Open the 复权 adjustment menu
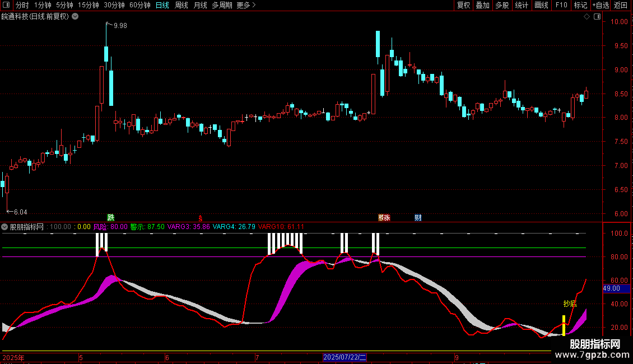The width and height of the screenshot is (633, 364). point(463,5)
